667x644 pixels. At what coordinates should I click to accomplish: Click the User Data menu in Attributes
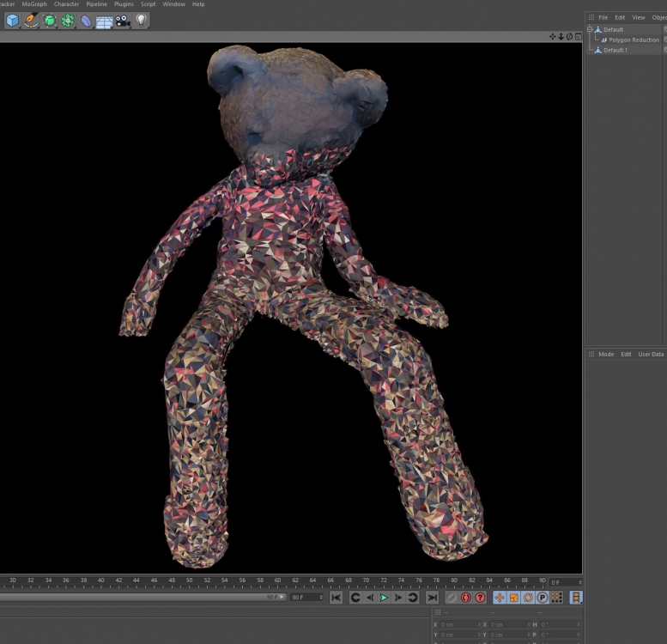[651, 354]
